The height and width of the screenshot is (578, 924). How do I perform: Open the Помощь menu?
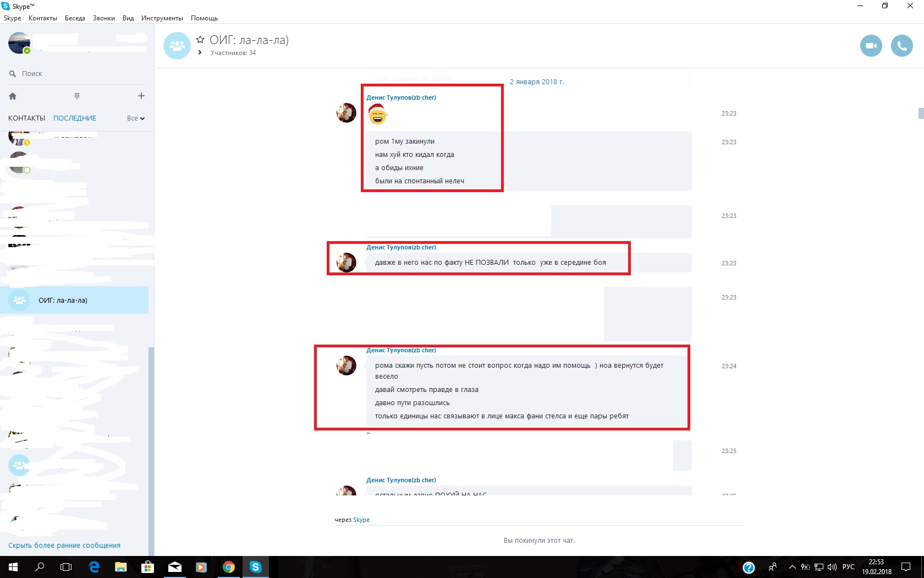[x=204, y=18]
